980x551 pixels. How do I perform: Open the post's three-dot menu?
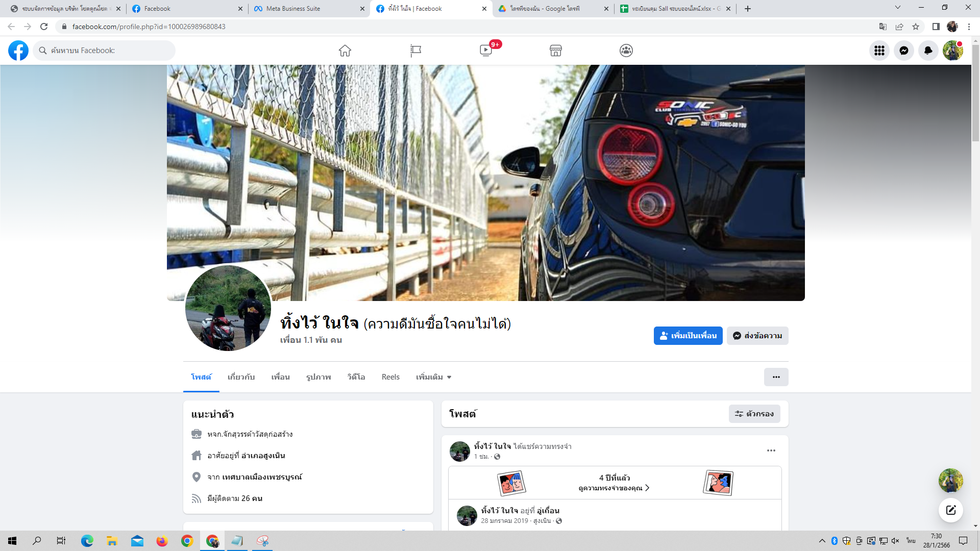click(771, 450)
